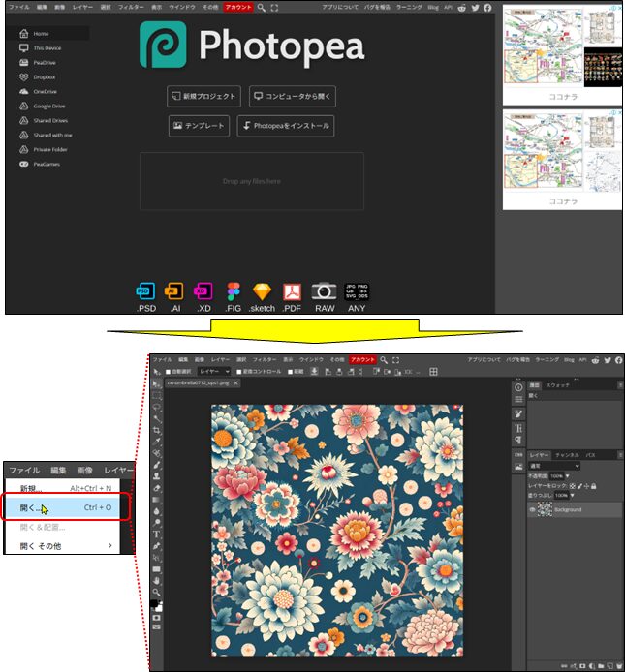Select the Clone Stamp tool
Image resolution: width=625 pixels, height=672 pixels.
(x=156, y=476)
